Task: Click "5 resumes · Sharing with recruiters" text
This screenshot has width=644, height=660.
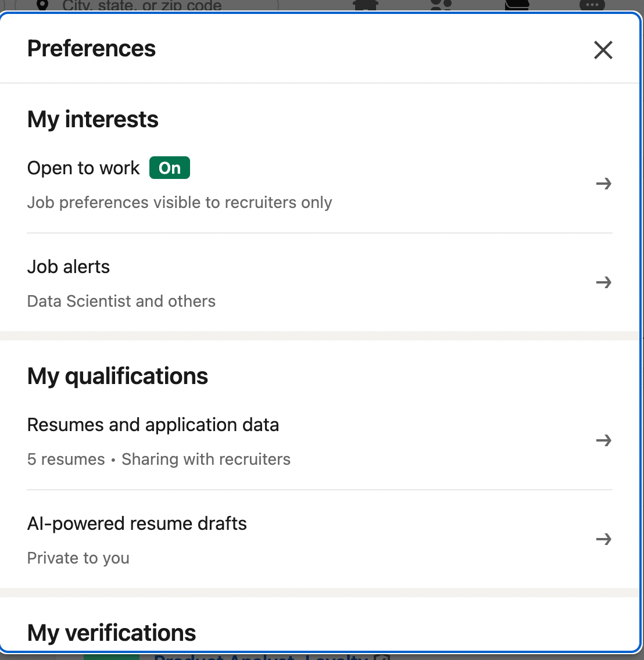Action: (159, 460)
